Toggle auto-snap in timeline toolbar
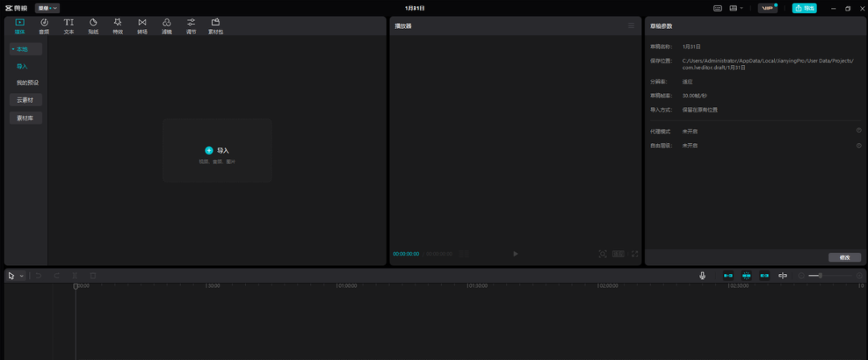 pyautogui.click(x=746, y=276)
